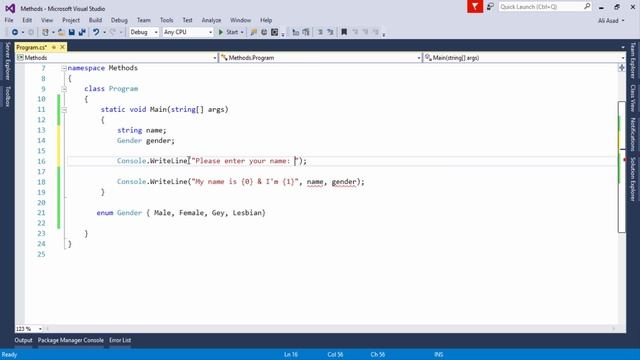The image size is (640, 360).
Task: Open the Class View side tab
Action: pyautogui.click(x=633, y=98)
